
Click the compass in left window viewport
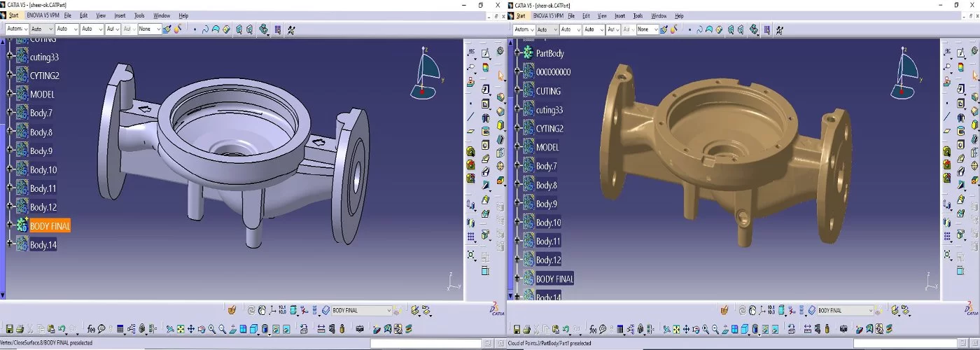(x=429, y=71)
